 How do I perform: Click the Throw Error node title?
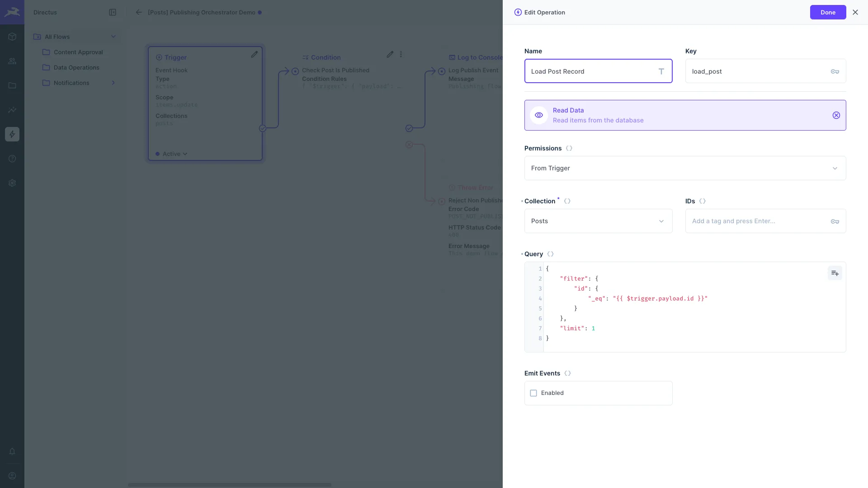coord(475,188)
